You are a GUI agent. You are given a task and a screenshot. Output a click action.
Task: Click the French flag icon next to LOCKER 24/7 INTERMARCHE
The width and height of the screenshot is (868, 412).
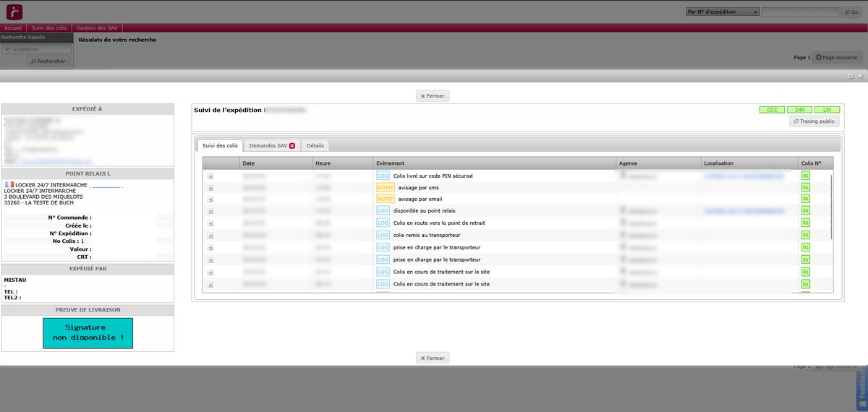[9, 184]
